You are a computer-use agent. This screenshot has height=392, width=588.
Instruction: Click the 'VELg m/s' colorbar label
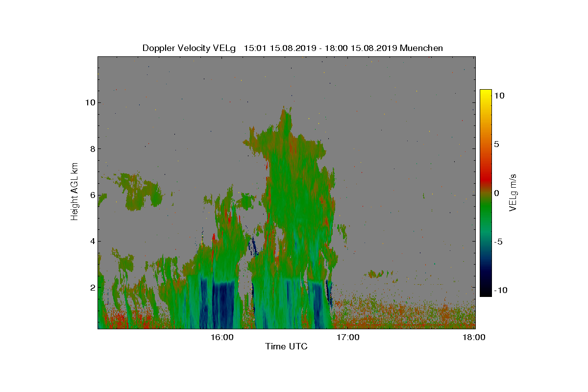513,192
